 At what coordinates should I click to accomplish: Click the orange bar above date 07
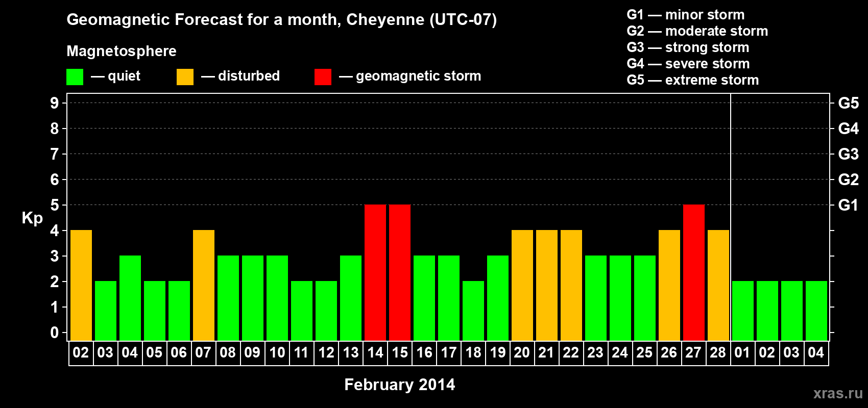coord(204,285)
